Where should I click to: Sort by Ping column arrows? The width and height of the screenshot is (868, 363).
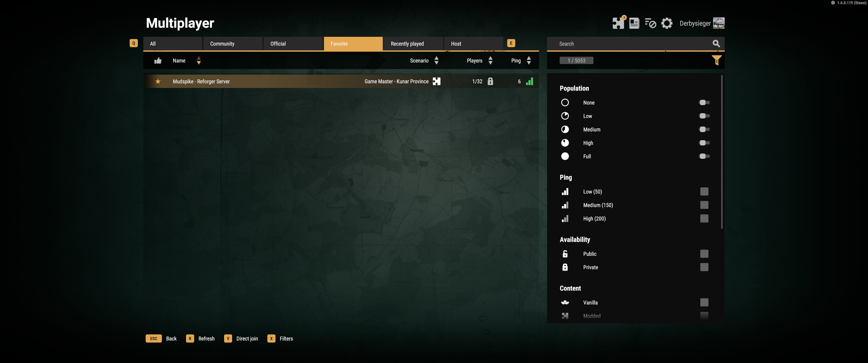click(x=529, y=60)
